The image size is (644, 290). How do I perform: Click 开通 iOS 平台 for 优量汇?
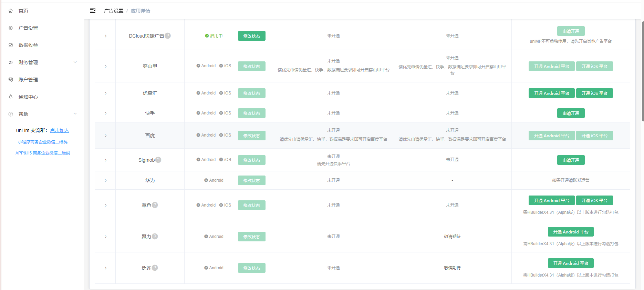click(x=594, y=93)
